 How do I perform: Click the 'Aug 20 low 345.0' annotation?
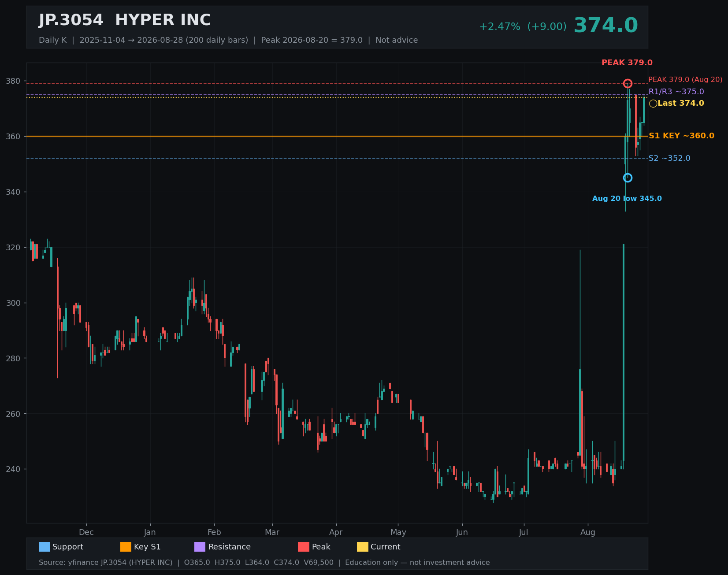tap(627, 199)
